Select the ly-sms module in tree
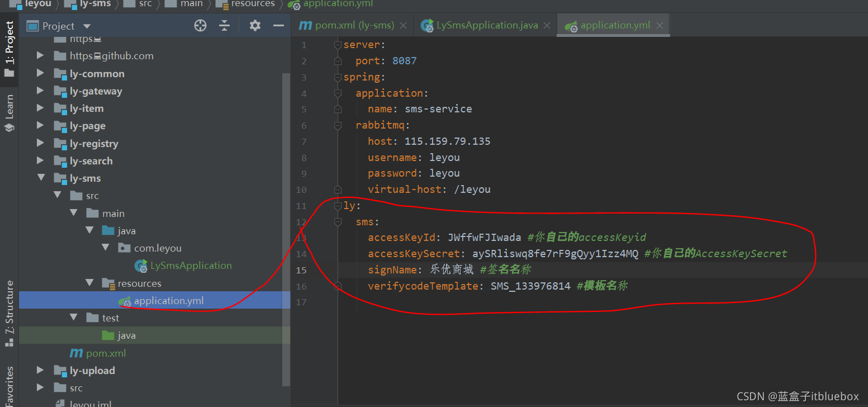Screen dimensions: 868x407 tap(86, 178)
